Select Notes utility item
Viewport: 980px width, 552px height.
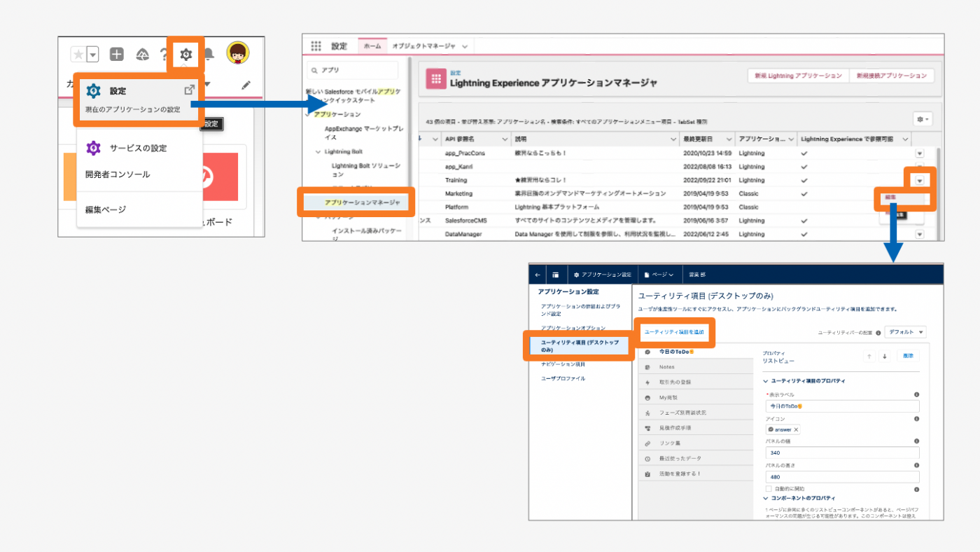(x=695, y=367)
